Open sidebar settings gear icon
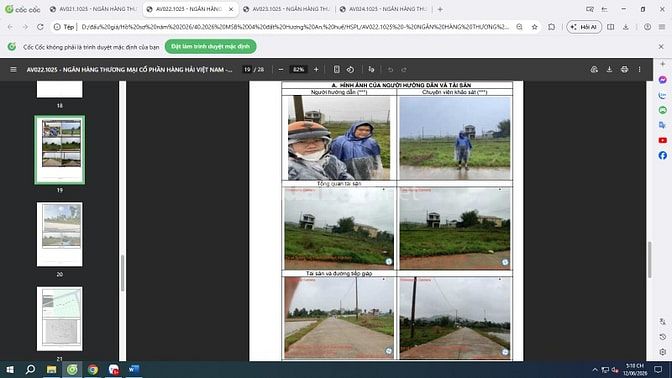This screenshot has width=672, height=378. coord(663,352)
